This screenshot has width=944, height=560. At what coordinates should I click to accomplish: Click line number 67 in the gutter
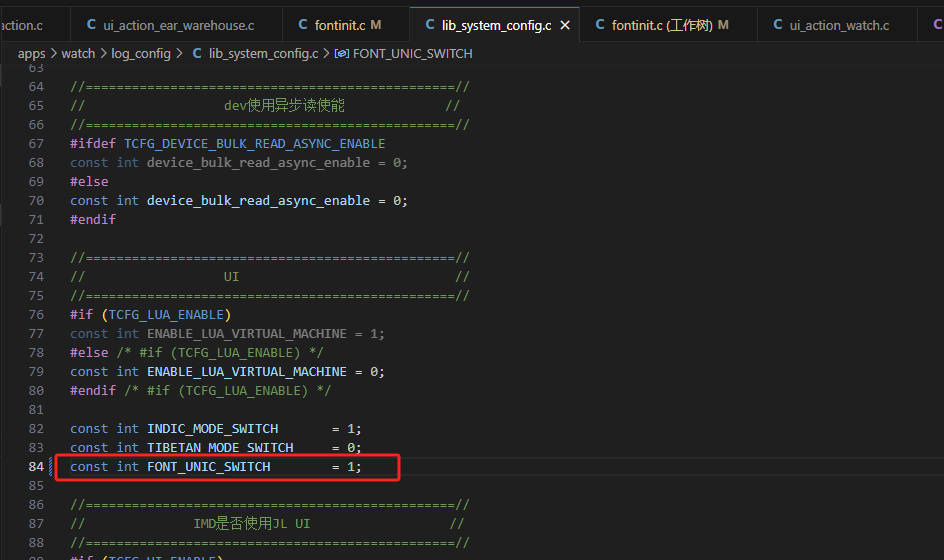pos(36,144)
